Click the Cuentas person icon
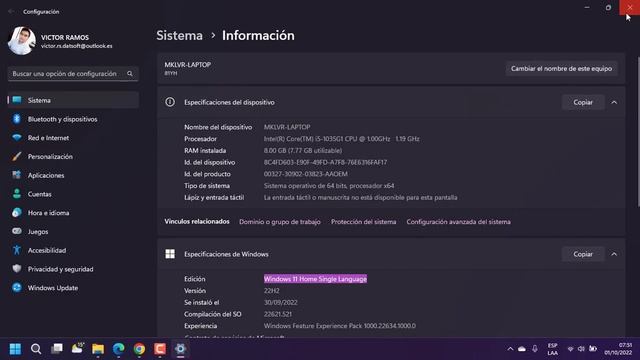 pos(17,194)
